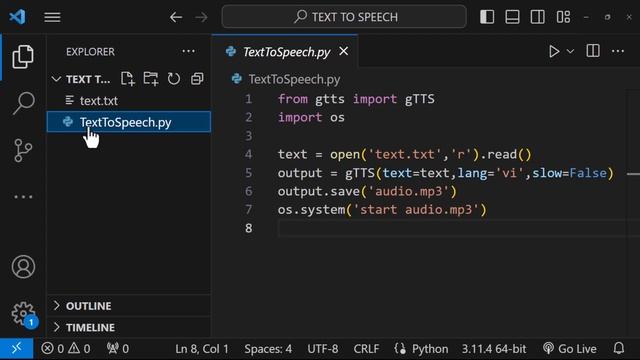Collapse all folders in explorer
This screenshot has height=360, width=640.
(197, 79)
